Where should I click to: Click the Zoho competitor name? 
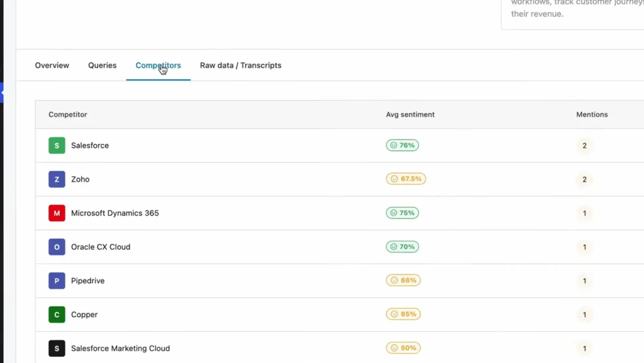pos(80,179)
